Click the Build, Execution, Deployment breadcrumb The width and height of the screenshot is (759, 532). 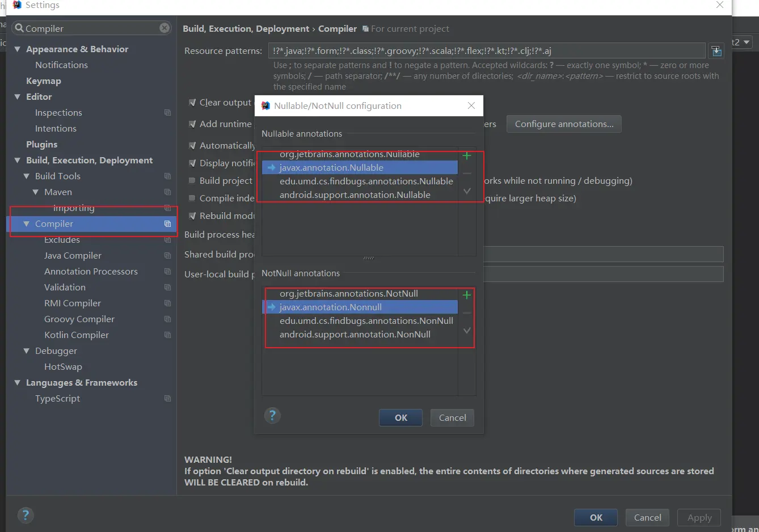246,28
